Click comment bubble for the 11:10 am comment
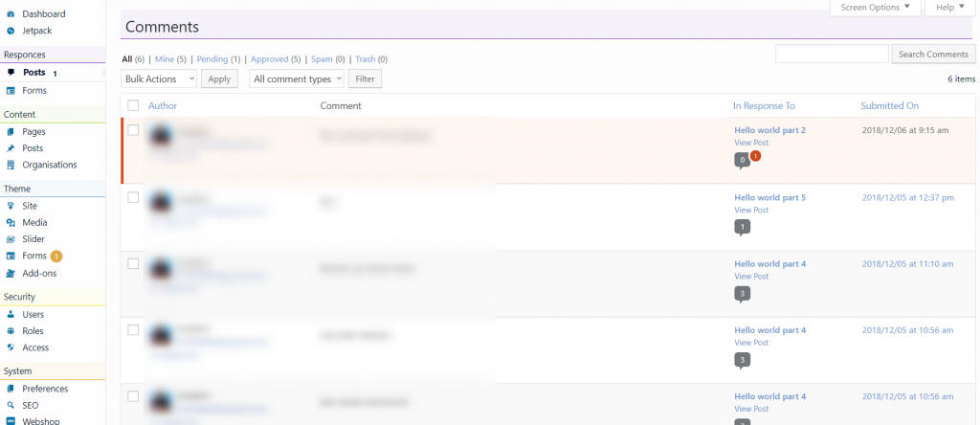 pyautogui.click(x=742, y=294)
